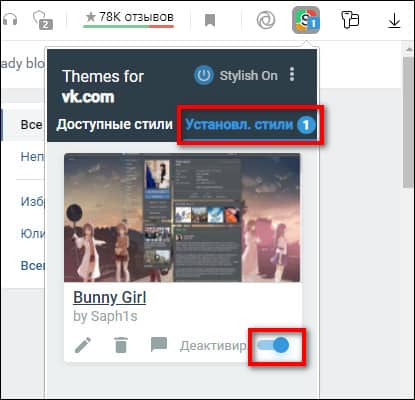Screen dimensions: 415x400
Task: Click the 'by Saph1s' author text
Action: (105, 316)
